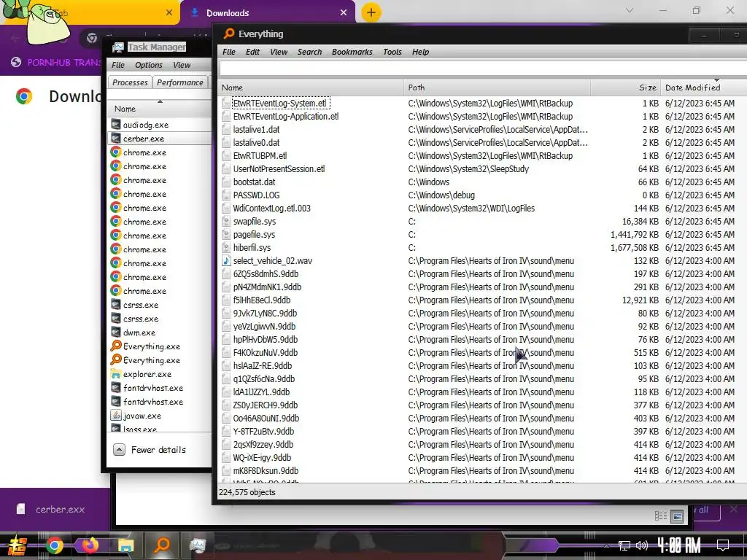Collapse Task Manager with the Fewer details arrow
Image resolution: width=747 pixels, height=560 pixels.
[x=119, y=449]
